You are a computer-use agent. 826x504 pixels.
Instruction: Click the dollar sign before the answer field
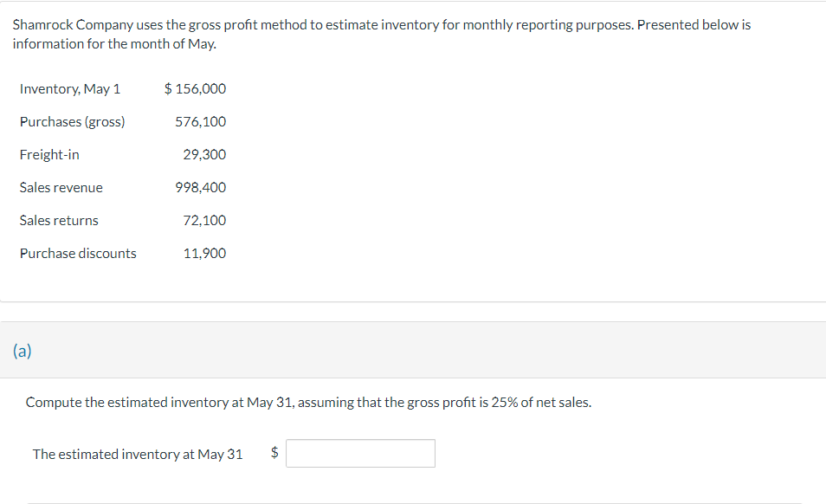pos(272,453)
